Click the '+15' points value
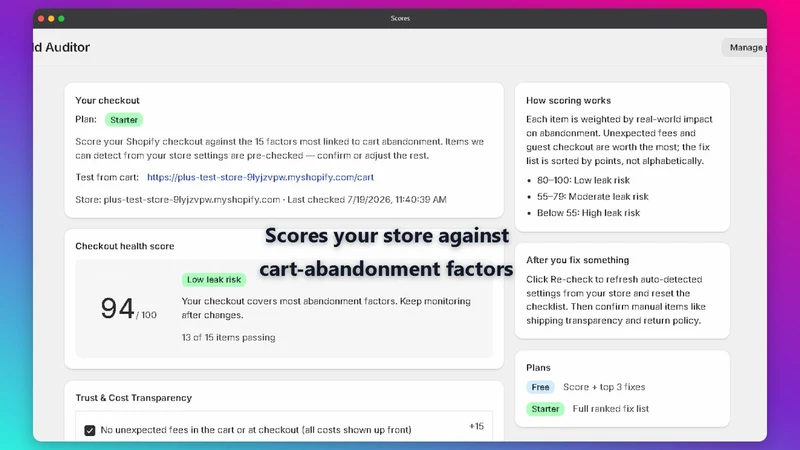The width and height of the screenshot is (800, 450). [476, 426]
